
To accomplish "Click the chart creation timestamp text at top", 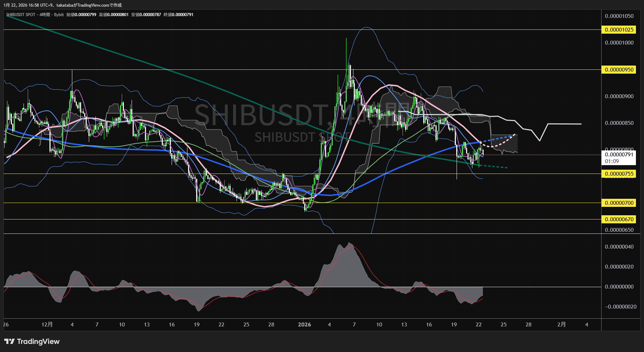I will [x=63, y=5].
